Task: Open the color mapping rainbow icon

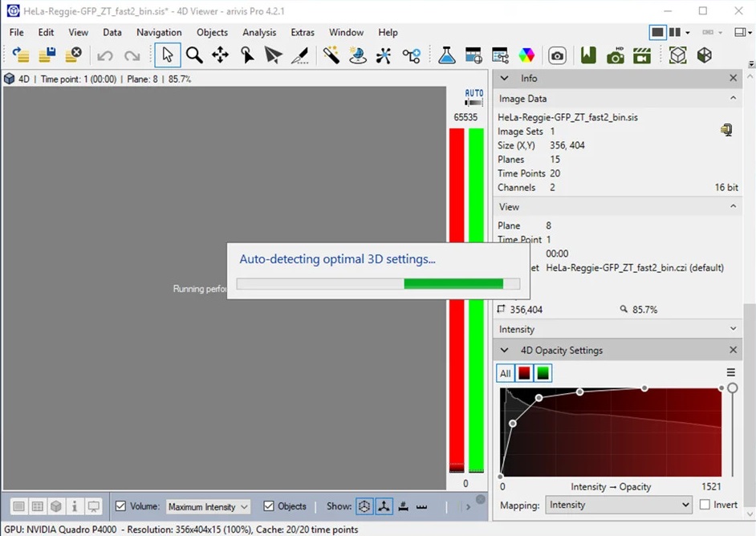Action: [x=526, y=55]
